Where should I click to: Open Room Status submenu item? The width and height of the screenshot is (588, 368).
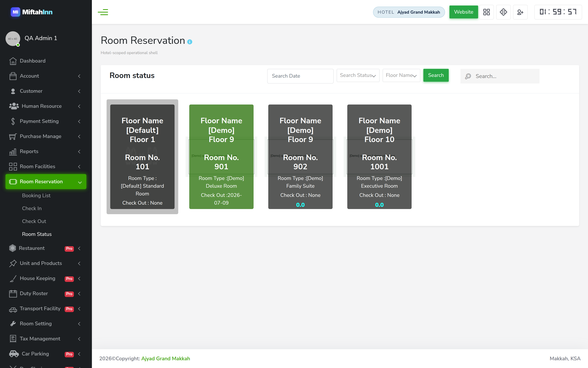coord(37,234)
